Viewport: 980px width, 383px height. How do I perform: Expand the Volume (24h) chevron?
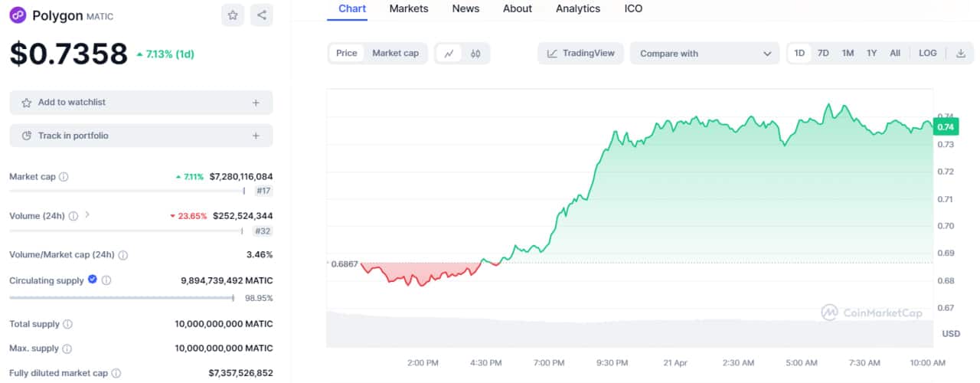click(87, 215)
